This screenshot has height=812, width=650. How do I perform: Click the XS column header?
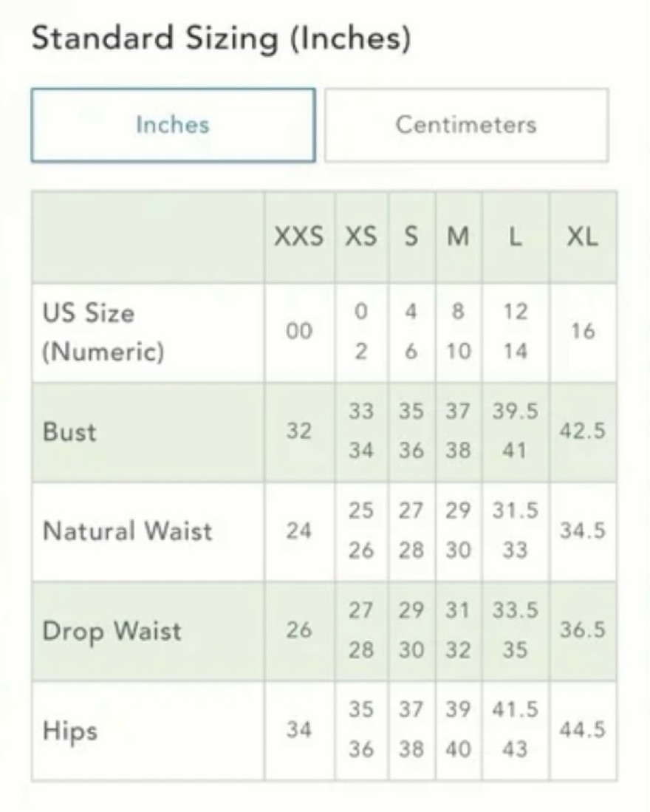coord(360,237)
